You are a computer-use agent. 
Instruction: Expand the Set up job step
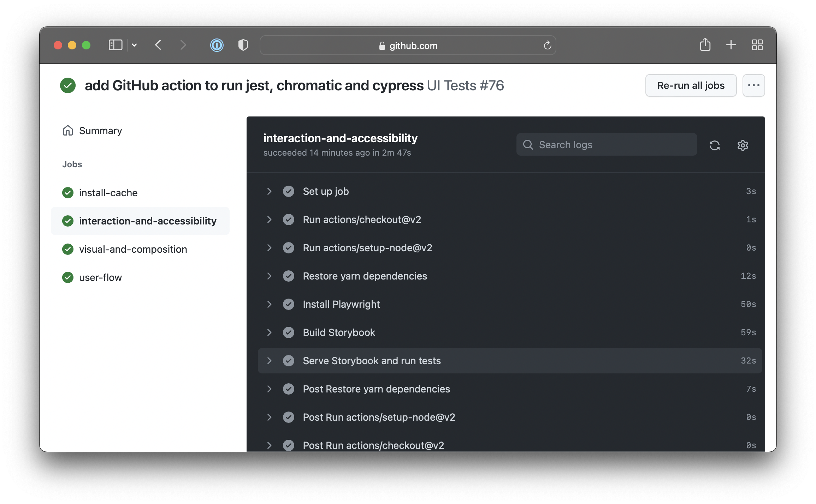click(x=269, y=191)
